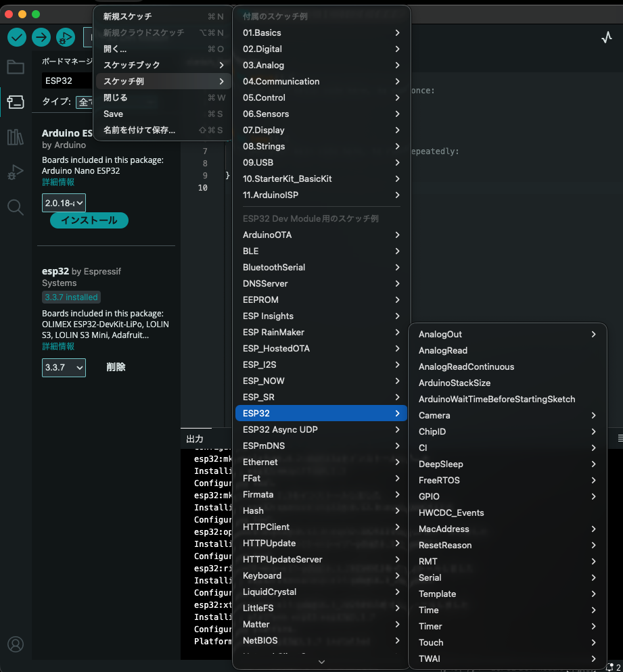The height and width of the screenshot is (672, 623).
Task: Click the user account profile icon
Action: pos(15,644)
